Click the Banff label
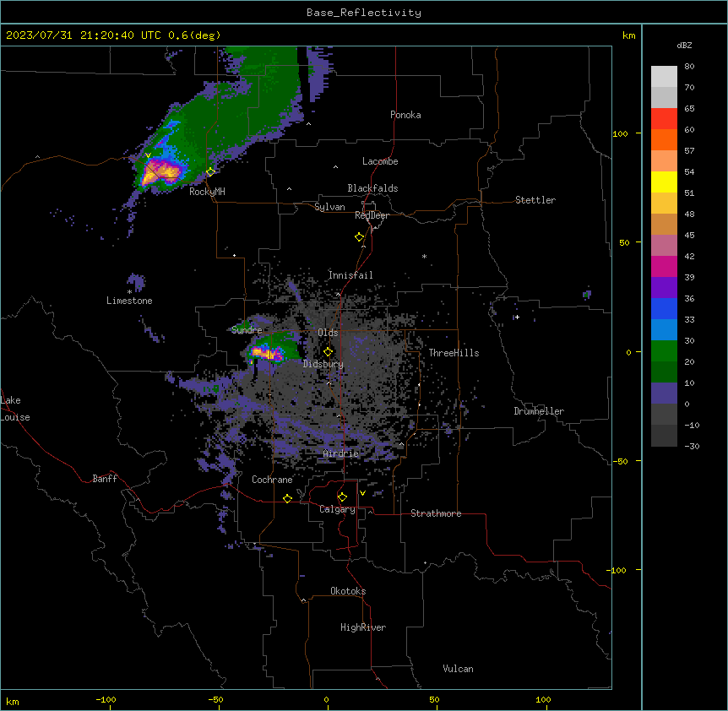728x711 pixels. click(x=105, y=479)
